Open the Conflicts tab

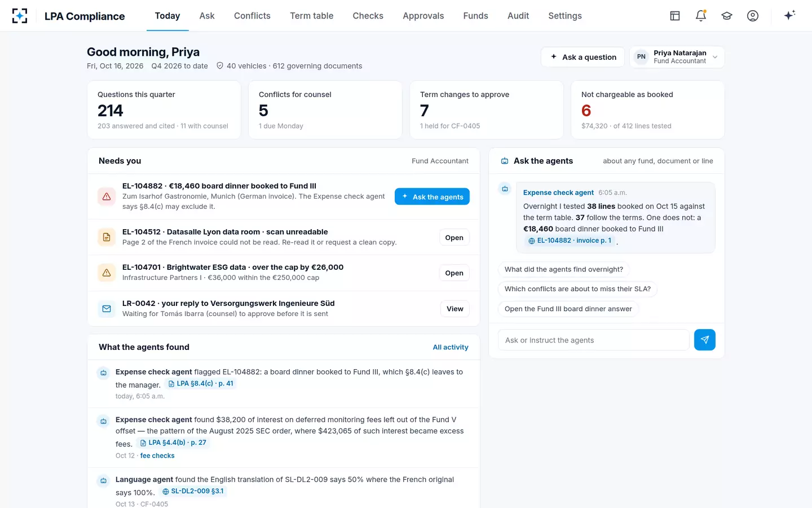pos(252,16)
